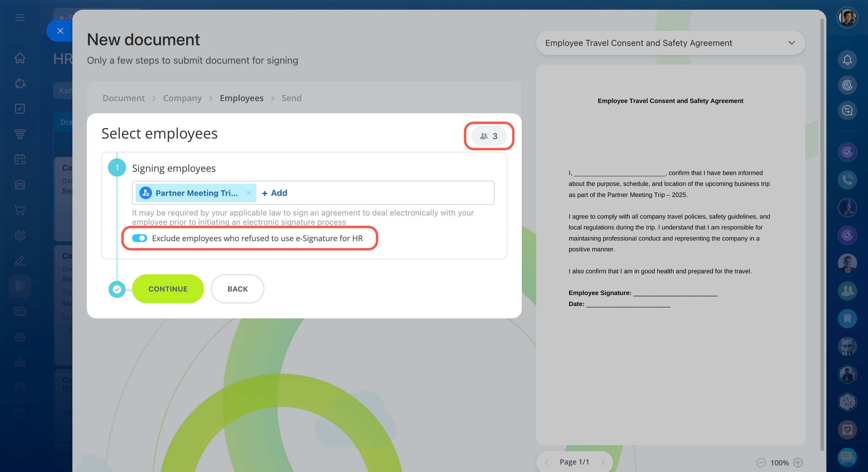Click the calendar icon in left sidebar
The height and width of the screenshot is (472, 868).
point(20,159)
